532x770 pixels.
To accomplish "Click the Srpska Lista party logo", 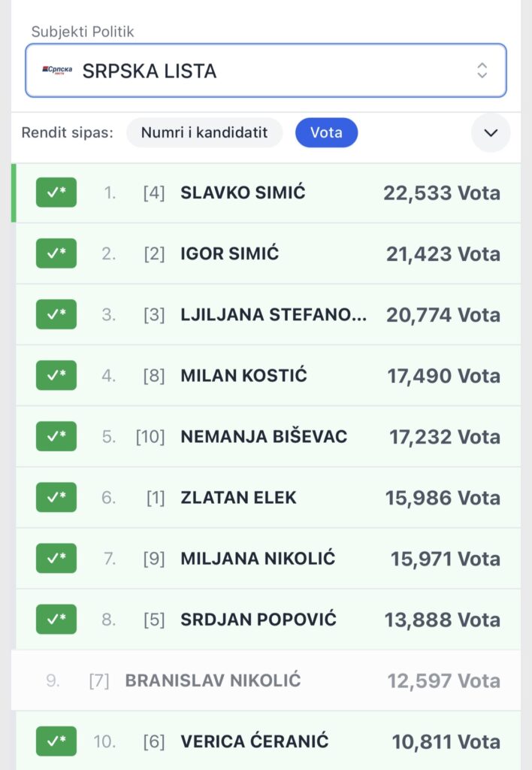I will tap(58, 71).
